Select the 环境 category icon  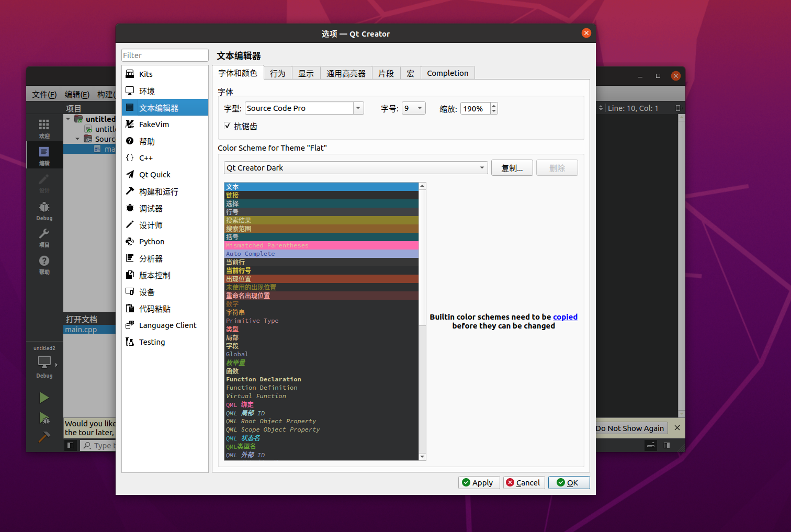tap(130, 91)
